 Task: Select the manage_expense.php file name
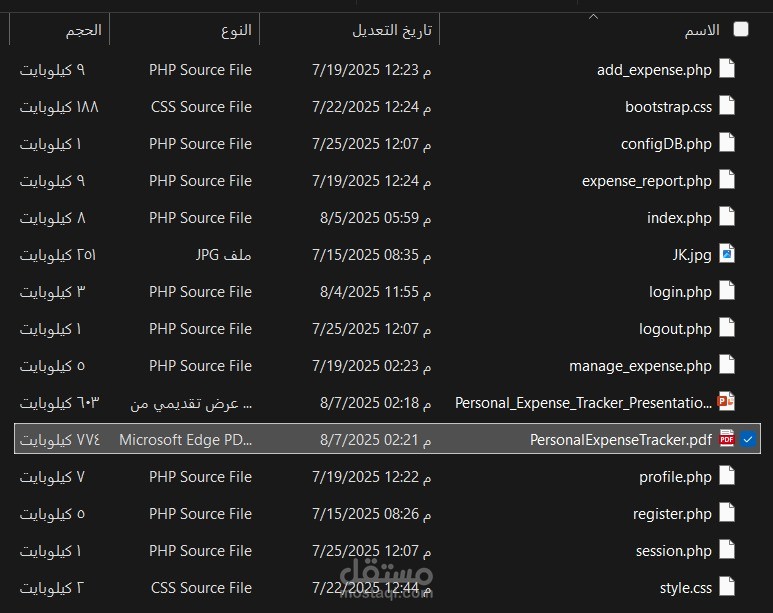[640, 366]
